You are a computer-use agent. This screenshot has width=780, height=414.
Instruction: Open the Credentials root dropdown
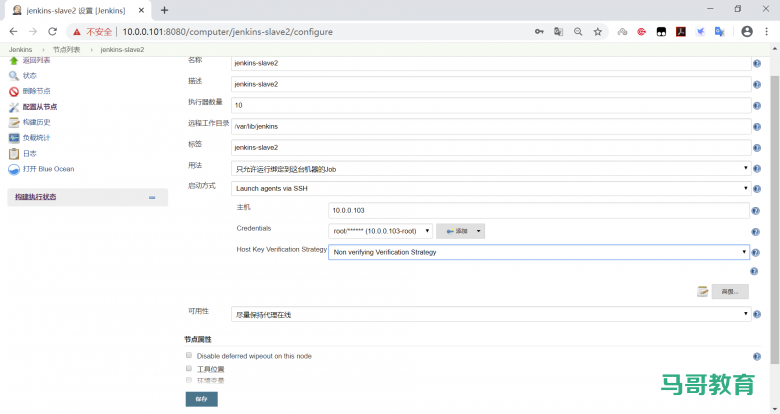[x=380, y=231]
